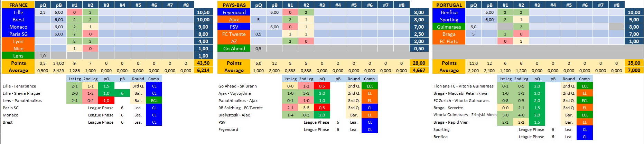Click the FRANCE table header cell

(x=18, y=5)
